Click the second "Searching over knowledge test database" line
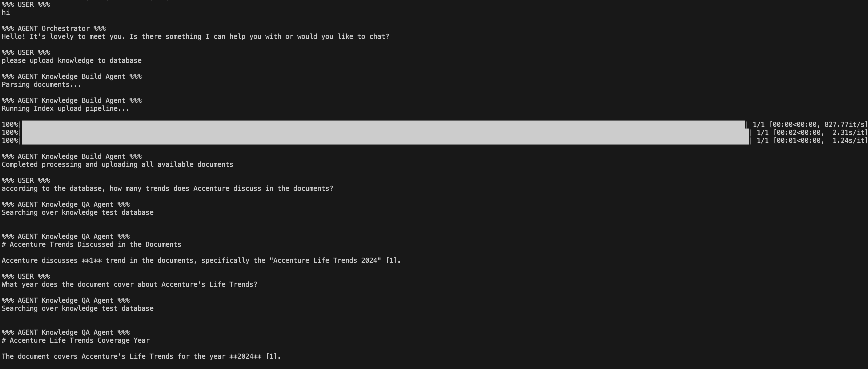The image size is (868, 369). (x=78, y=309)
